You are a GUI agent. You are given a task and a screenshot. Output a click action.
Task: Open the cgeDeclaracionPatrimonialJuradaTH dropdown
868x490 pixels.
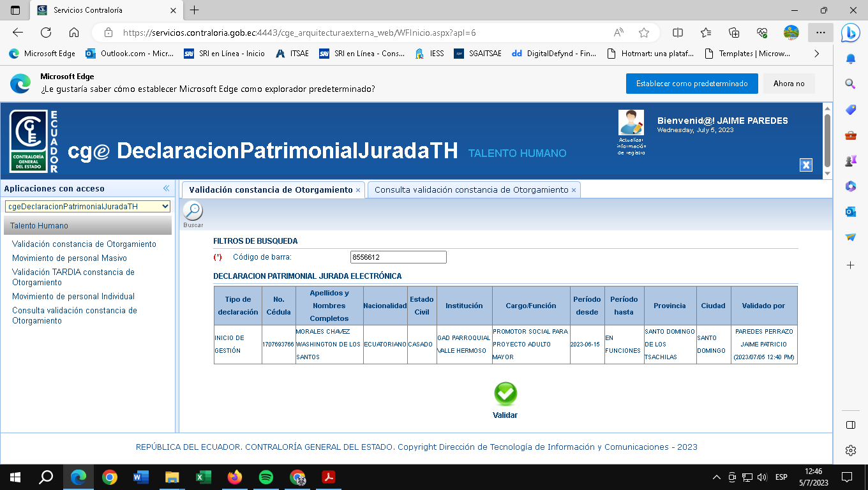tap(88, 207)
